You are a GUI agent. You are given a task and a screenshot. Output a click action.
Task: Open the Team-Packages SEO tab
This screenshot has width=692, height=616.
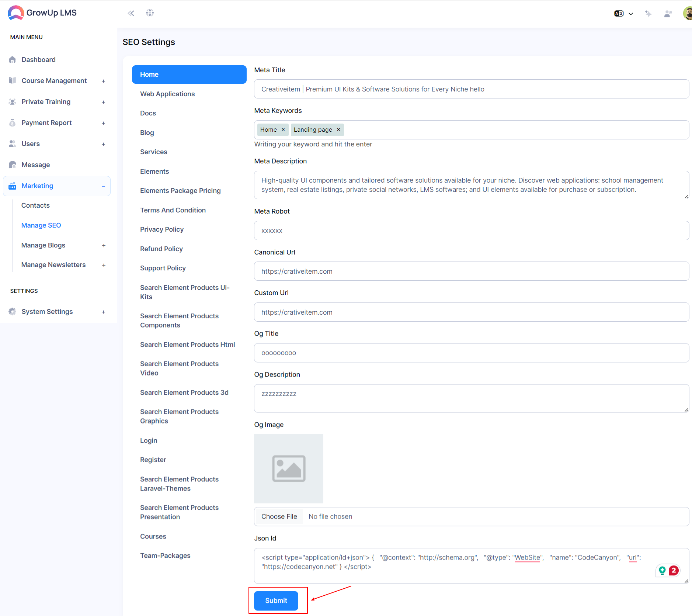pyautogui.click(x=165, y=556)
